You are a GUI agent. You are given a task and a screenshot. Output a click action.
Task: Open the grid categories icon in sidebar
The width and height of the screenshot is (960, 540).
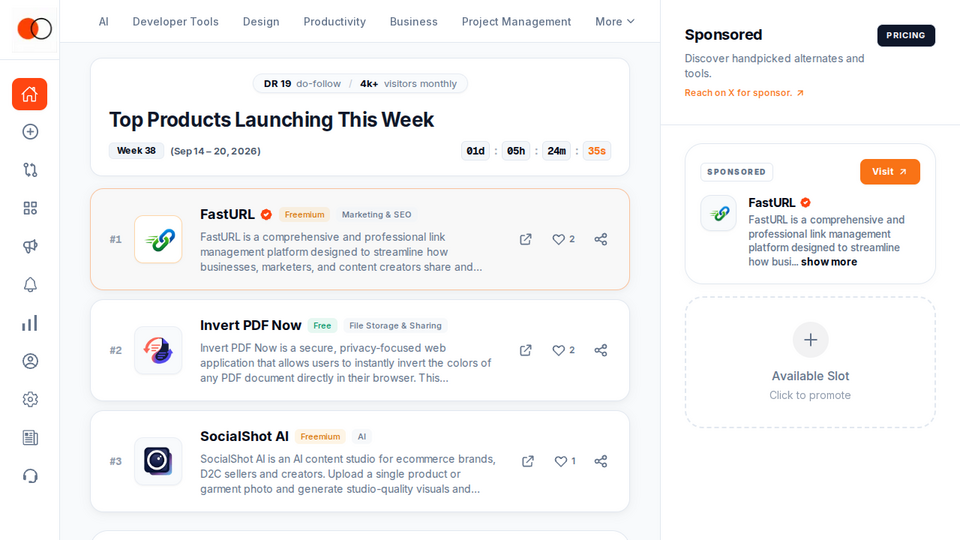coord(30,208)
